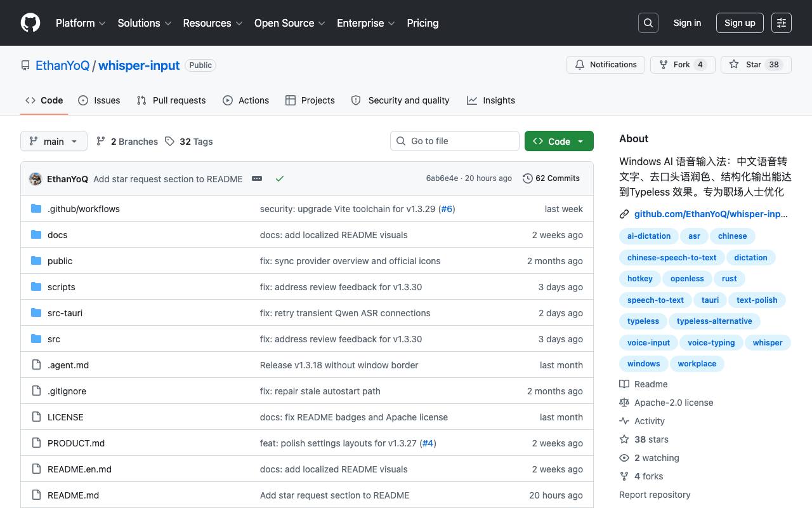The width and height of the screenshot is (812, 508).
Task: Click the scale icon next to Apache-2.0 license
Action: pos(624,403)
